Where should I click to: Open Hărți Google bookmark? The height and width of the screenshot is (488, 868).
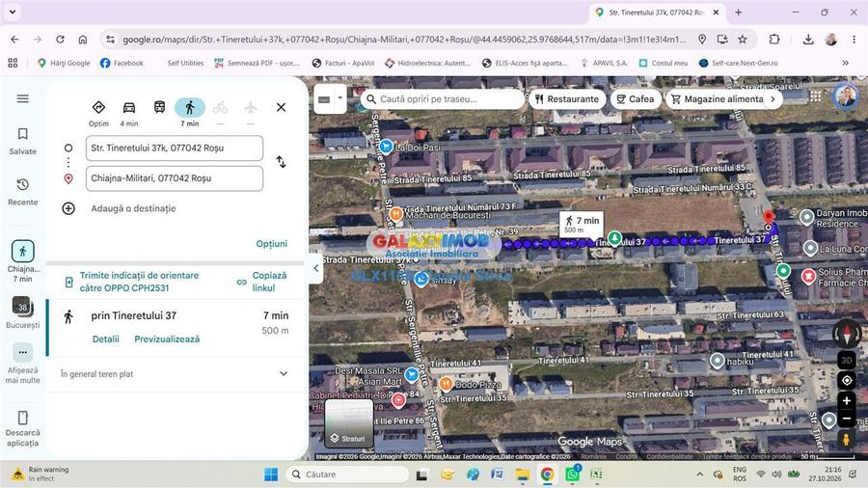click(x=63, y=63)
